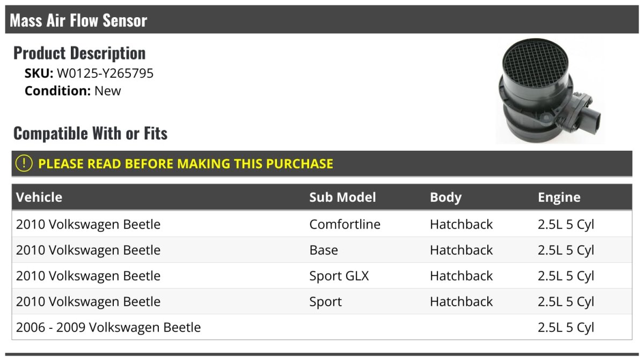Click the 2006 - 2009 Volkswagen Beetle row
The width and height of the screenshot is (644, 361).
click(x=108, y=327)
